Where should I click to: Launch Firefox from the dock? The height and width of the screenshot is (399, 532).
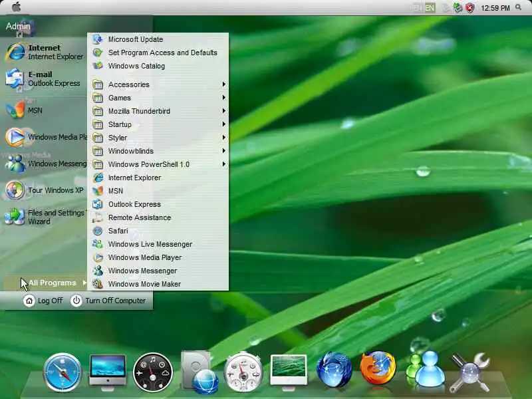pyautogui.click(x=378, y=368)
